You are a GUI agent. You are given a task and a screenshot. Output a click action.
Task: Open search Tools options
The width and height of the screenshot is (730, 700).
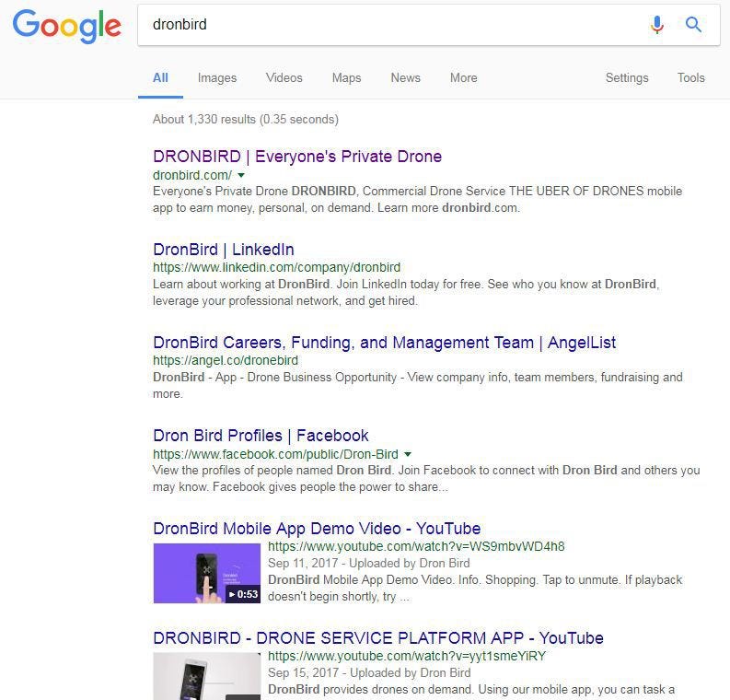point(691,77)
